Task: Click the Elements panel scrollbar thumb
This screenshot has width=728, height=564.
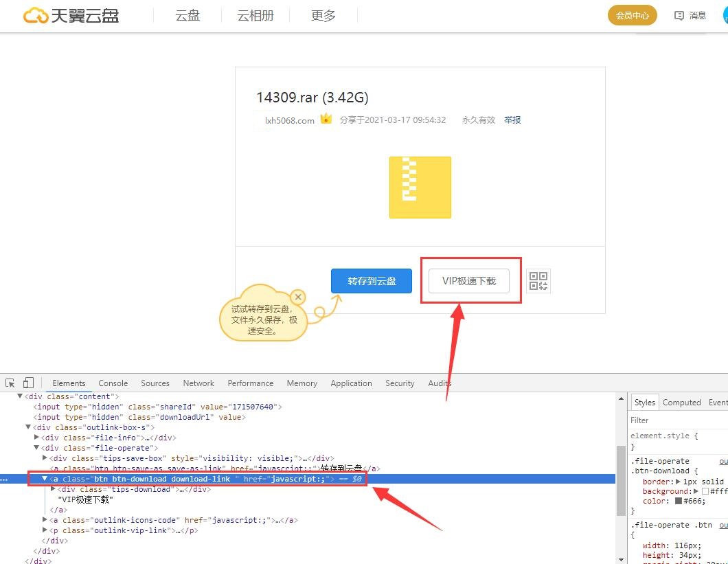Action: [x=621, y=481]
